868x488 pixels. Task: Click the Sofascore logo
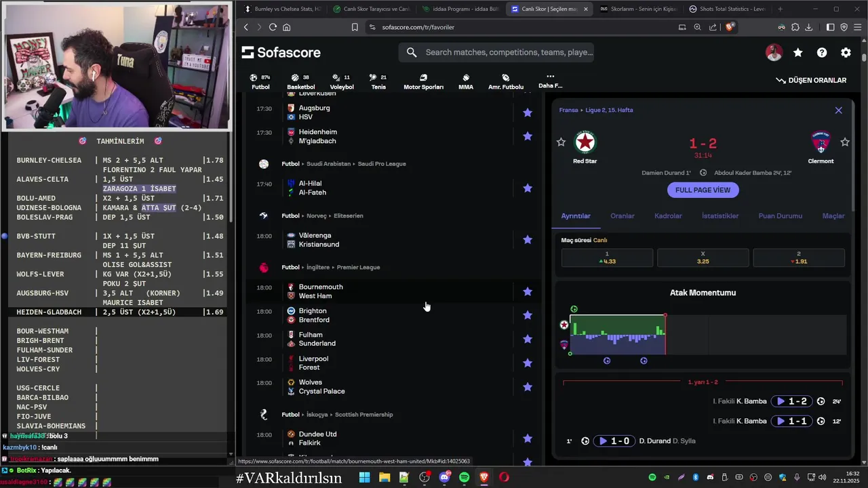[x=281, y=52]
